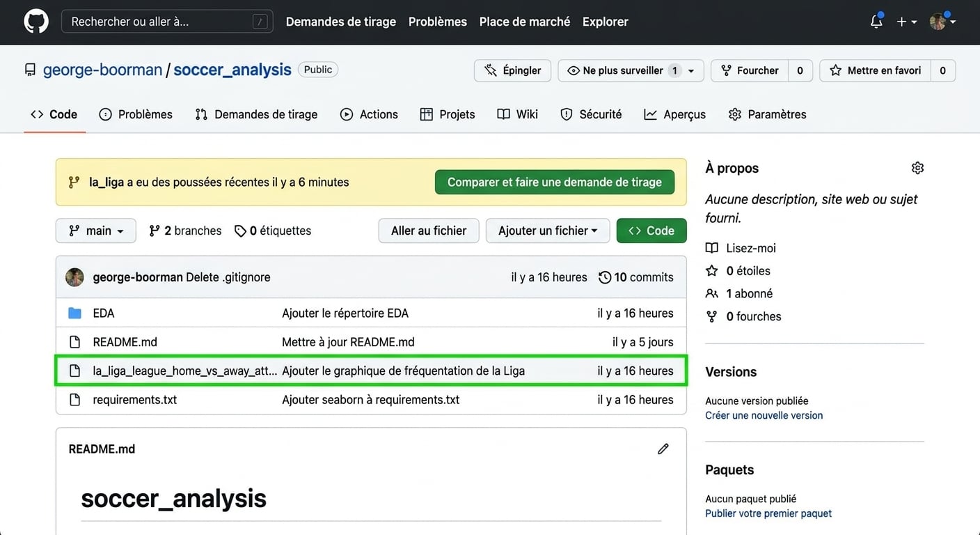980x535 pixels.
Task: Star the repo with Mettre en favori
Action: tap(876, 70)
